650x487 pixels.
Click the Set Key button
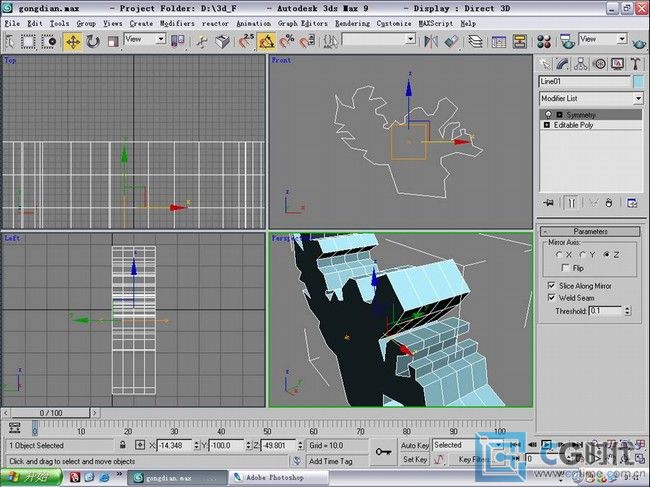point(415,459)
